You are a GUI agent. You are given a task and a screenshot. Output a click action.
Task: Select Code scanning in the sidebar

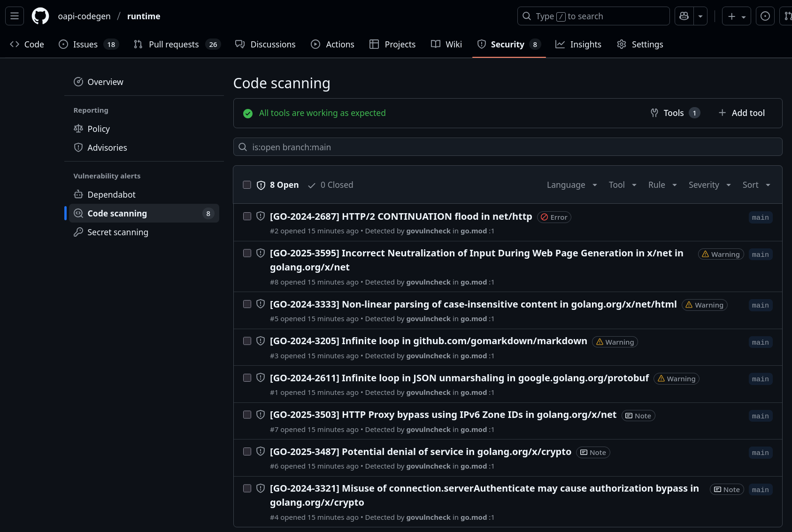144,213
